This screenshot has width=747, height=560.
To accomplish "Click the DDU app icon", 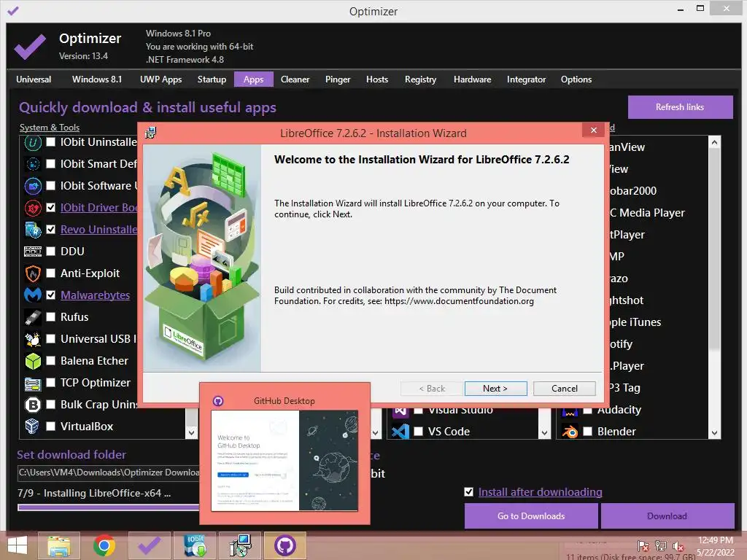I will [33, 252].
